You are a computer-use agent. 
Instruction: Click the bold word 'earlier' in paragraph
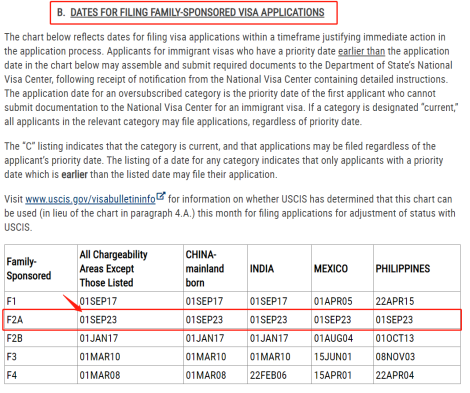click(74, 174)
